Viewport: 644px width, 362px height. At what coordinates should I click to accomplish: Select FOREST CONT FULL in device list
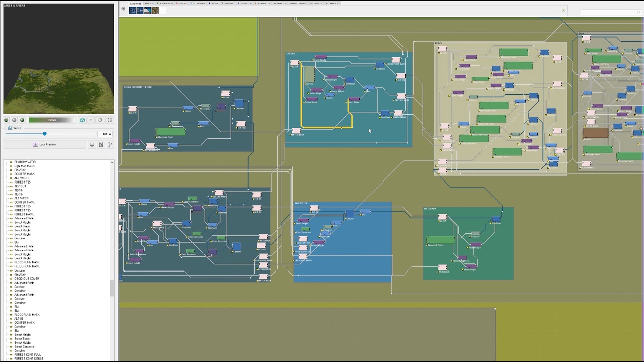[x=28, y=355]
